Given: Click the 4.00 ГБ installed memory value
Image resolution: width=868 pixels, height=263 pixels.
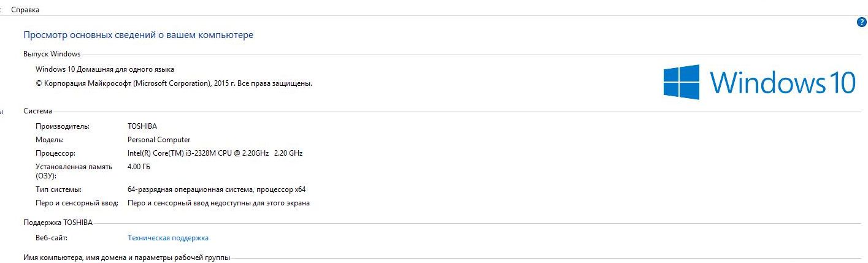Looking at the screenshot, I should [139, 167].
